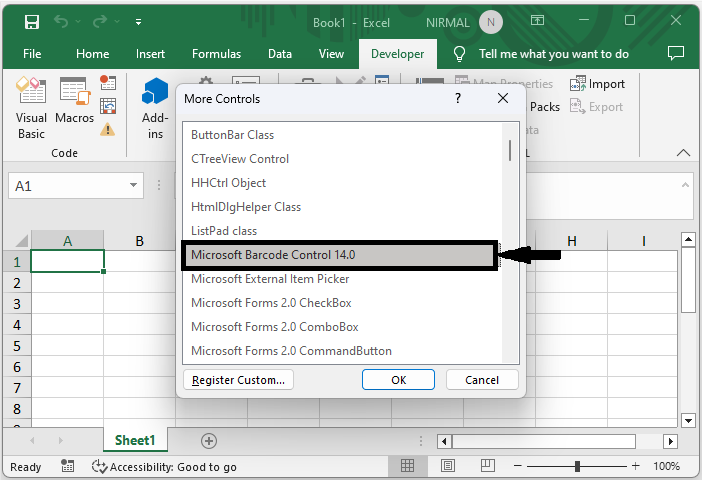The height and width of the screenshot is (480, 702).
Task: Click the Export XML button
Action: [596, 107]
